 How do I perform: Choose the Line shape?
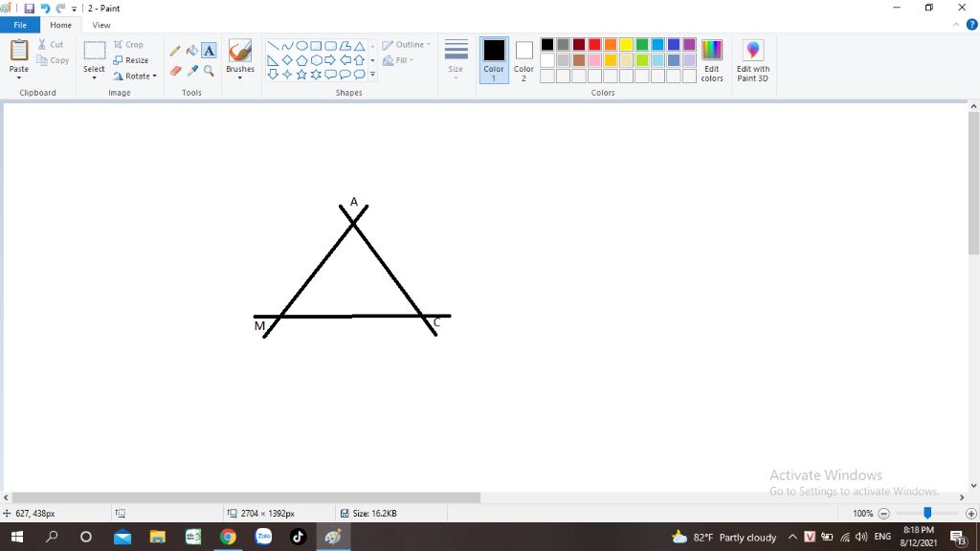[273, 46]
